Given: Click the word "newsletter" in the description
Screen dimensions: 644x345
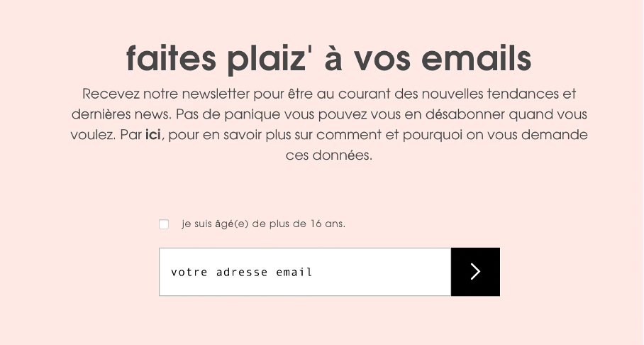Looking at the screenshot, I should (216, 94).
